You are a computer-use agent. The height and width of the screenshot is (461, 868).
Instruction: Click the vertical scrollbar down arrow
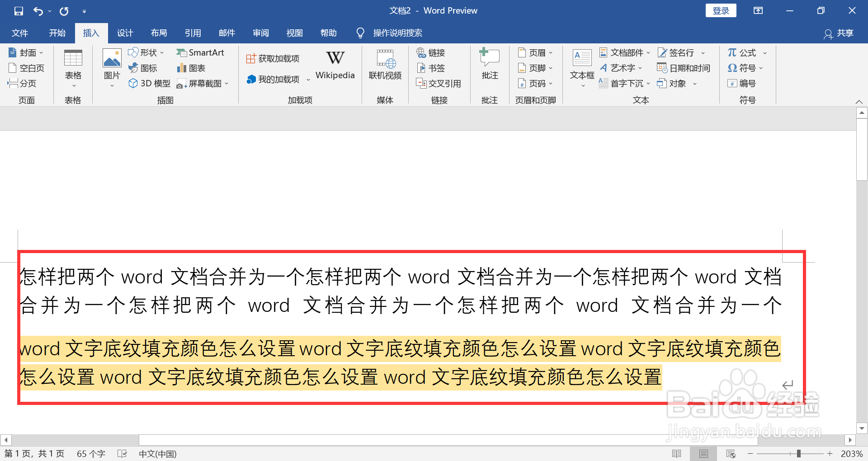click(862, 428)
